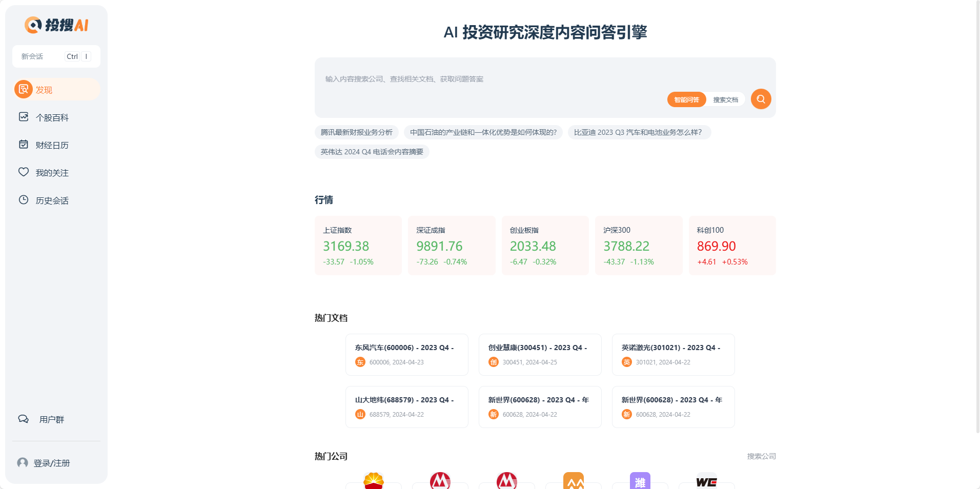The height and width of the screenshot is (489, 980).
Task: Switch to 搜索文档 mode
Action: pos(726,99)
